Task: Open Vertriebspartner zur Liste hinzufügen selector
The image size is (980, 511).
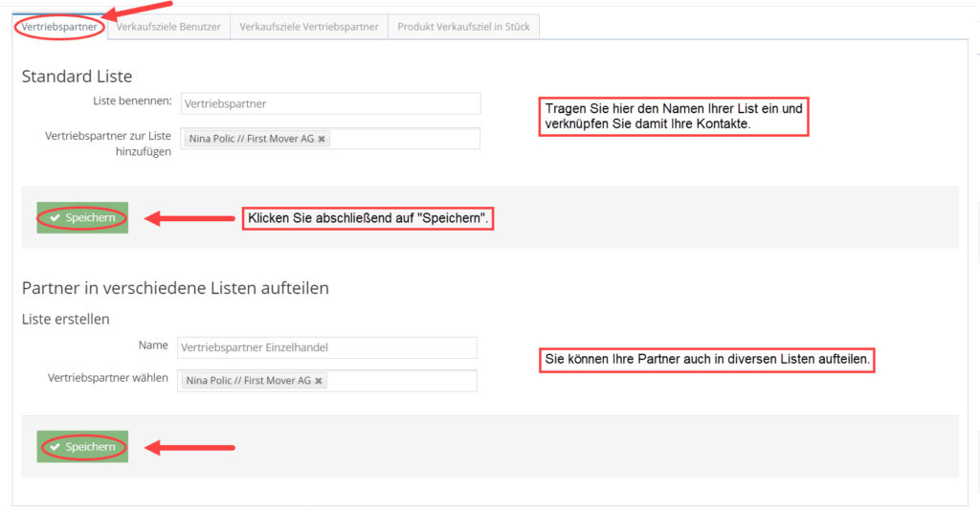Action: 402,139
